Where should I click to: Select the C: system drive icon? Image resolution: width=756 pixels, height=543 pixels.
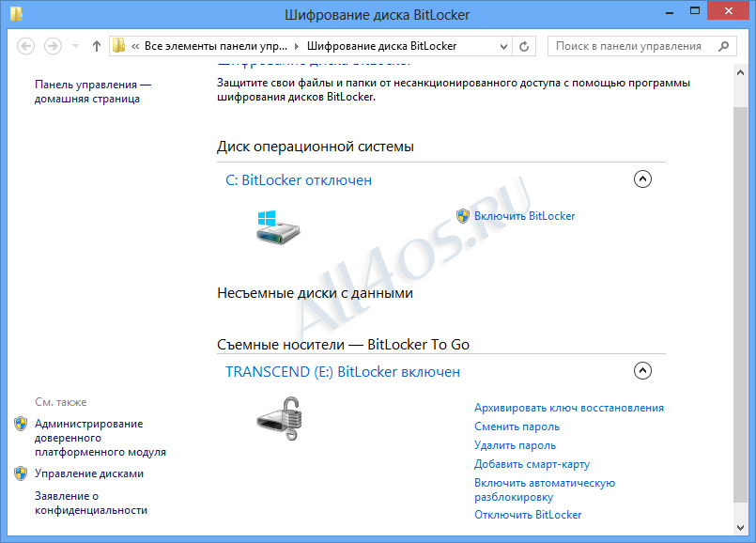coord(277,226)
